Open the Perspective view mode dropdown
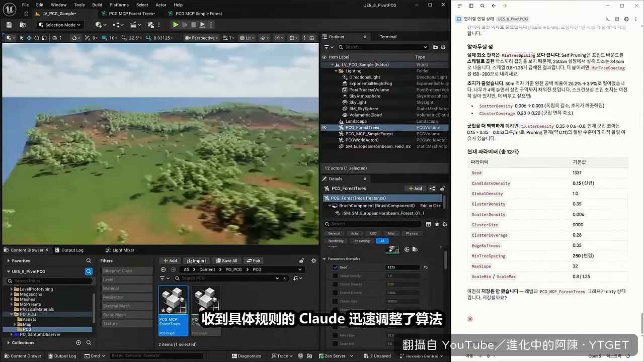 tap(202, 38)
